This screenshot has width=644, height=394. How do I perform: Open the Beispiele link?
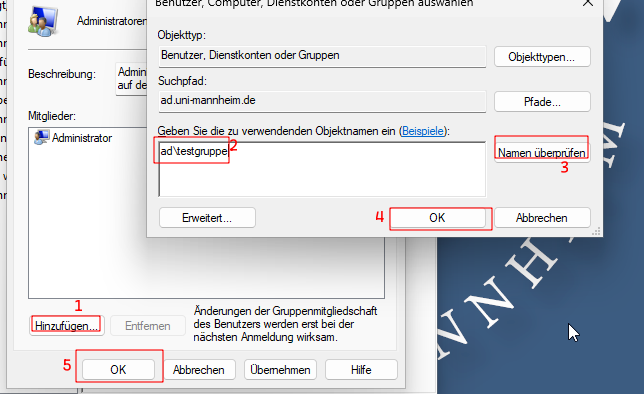click(x=423, y=131)
